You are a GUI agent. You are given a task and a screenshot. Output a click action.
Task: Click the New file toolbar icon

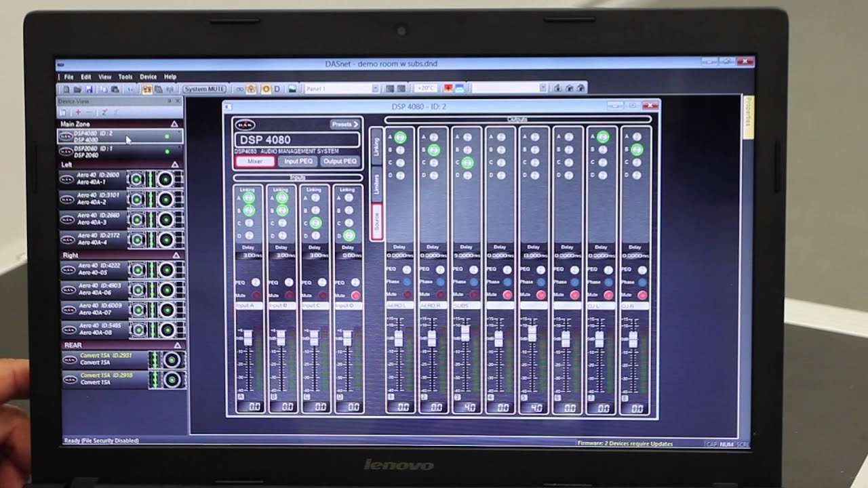66,89
